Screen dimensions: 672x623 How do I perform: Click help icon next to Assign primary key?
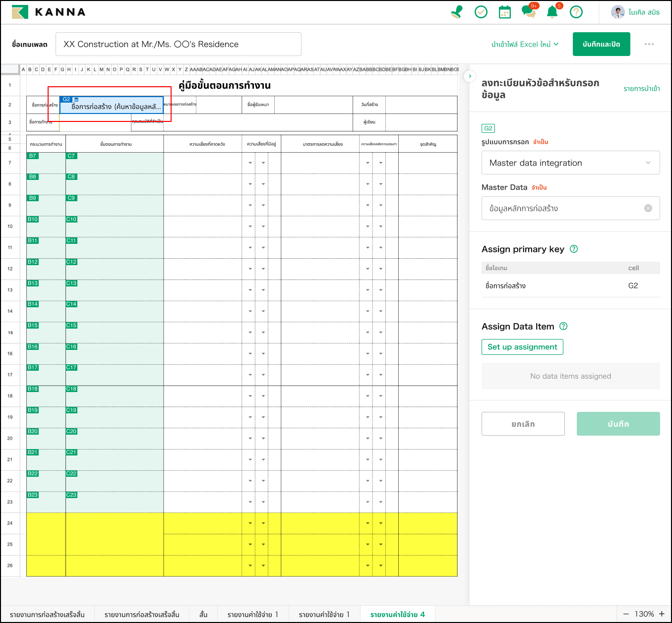(574, 249)
